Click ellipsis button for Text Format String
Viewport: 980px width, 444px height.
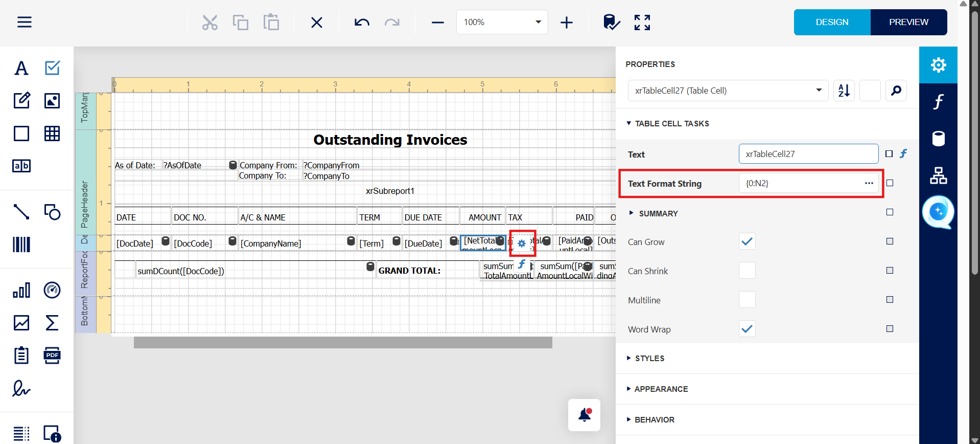pyautogui.click(x=869, y=183)
